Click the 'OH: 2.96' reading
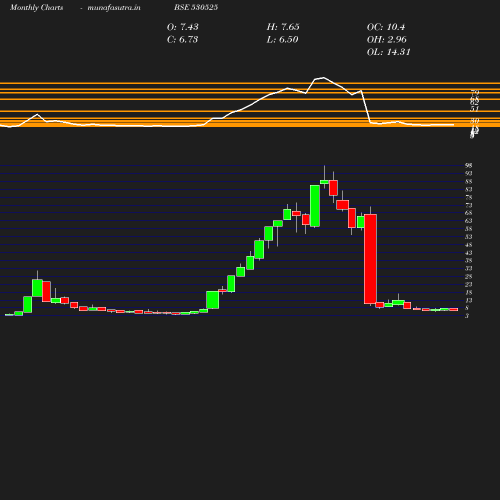The image size is (500, 500). (387, 40)
